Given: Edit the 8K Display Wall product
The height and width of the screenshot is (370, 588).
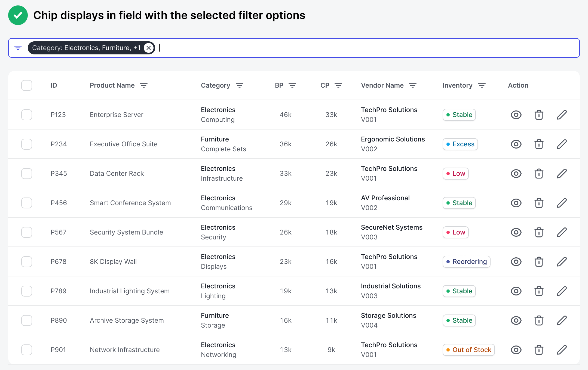Looking at the screenshot, I should (562, 262).
